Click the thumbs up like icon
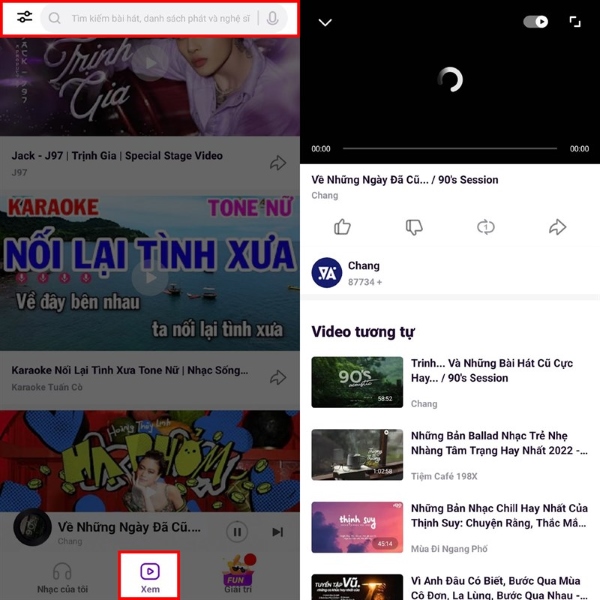 click(x=343, y=227)
